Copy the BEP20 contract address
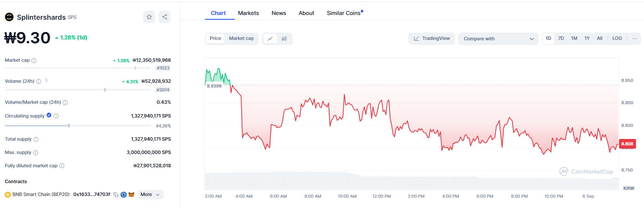This screenshot has height=208, width=644. [116, 195]
